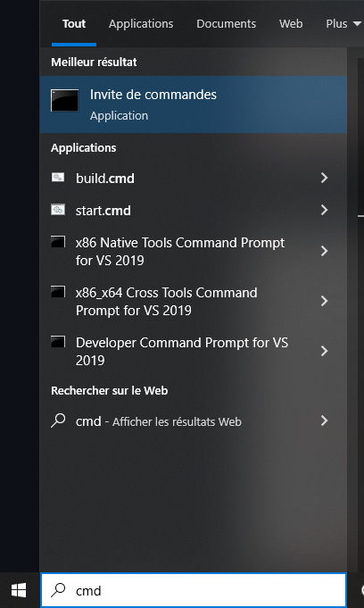Click in the taskbar search box containing cmd
The width and height of the screenshot is (364, 608).
[193, 590]
